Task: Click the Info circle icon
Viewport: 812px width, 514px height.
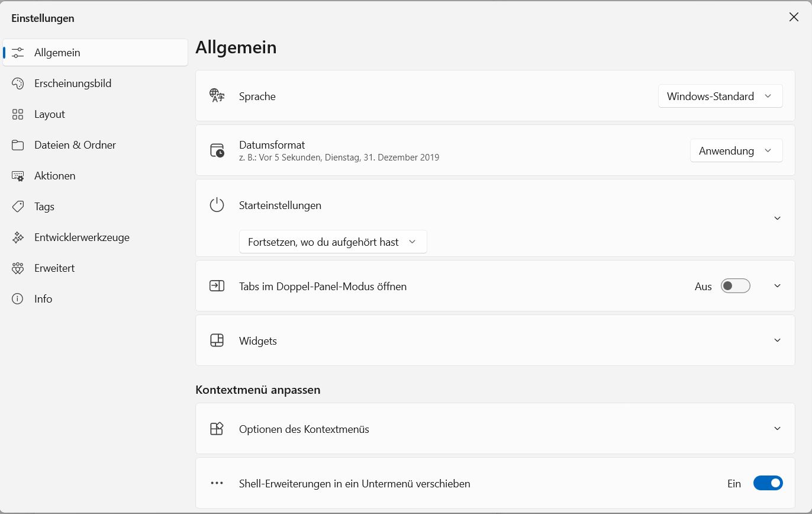Action: coord(18,299)
